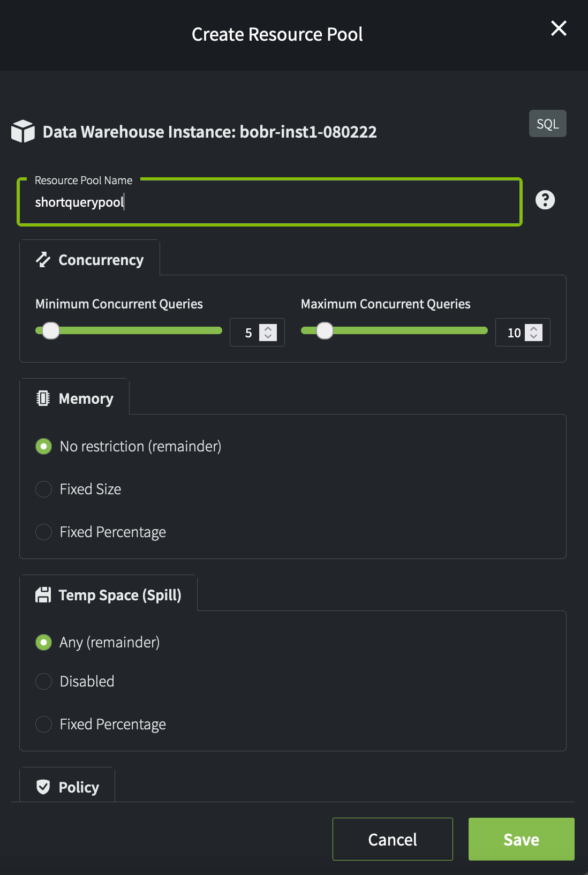Cancel resource pool creation
This screenshot has height=875, width=588.
pyautogui.click(x=392, y=839)
